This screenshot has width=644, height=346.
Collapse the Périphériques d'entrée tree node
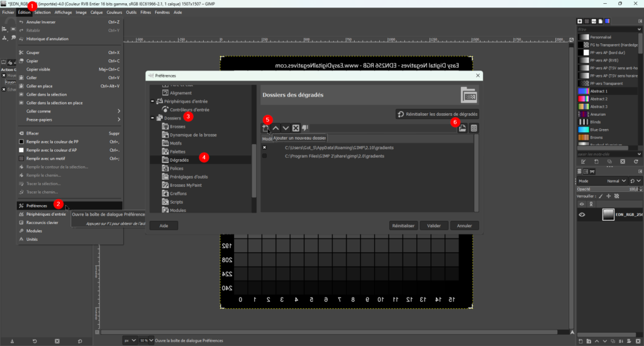152,101
